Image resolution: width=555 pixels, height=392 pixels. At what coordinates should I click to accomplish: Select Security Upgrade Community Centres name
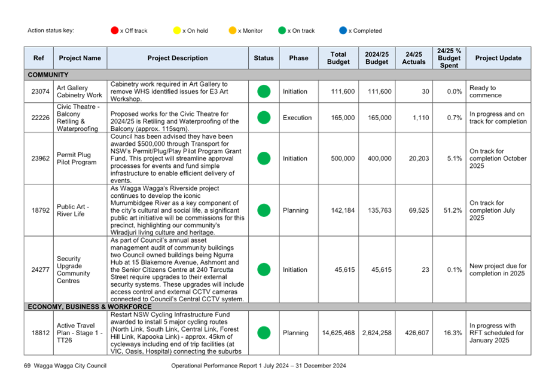pos(74,269)
